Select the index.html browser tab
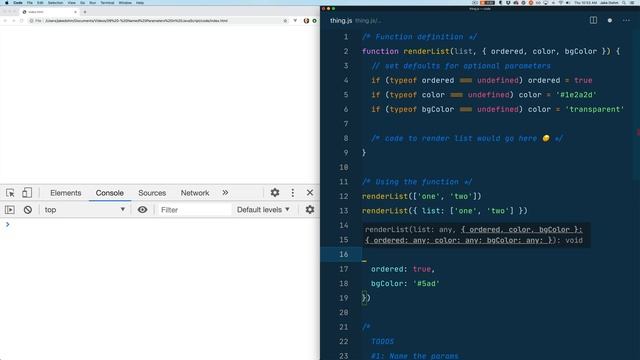 (x=49, y=12)
